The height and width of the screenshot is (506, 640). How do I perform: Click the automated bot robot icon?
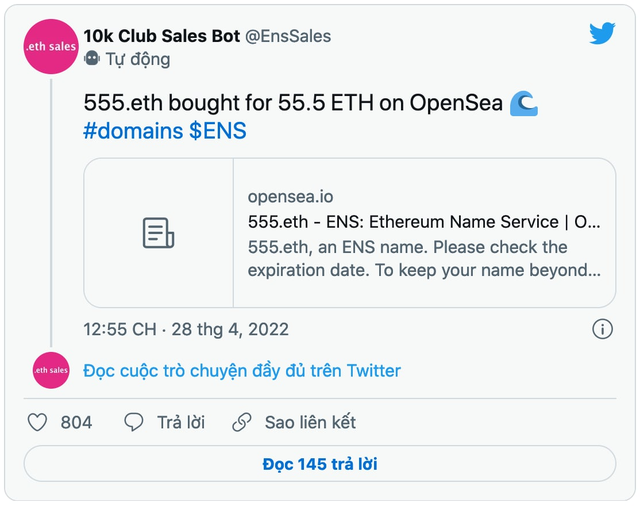pos(92,59)
